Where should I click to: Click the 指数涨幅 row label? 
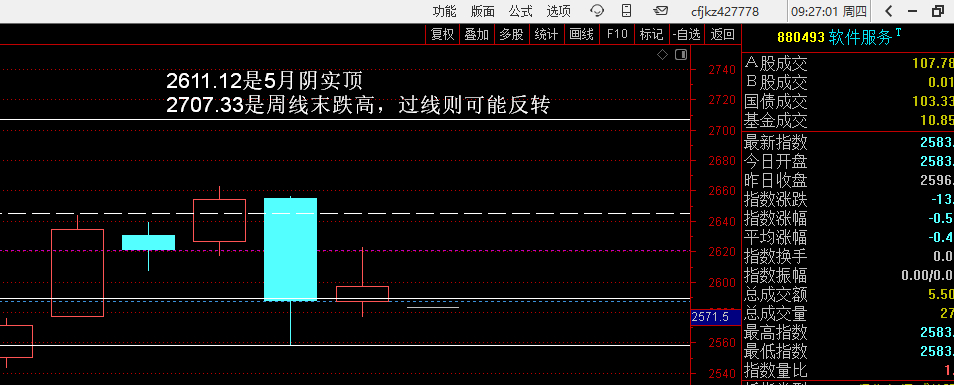(x=776, y=218)
